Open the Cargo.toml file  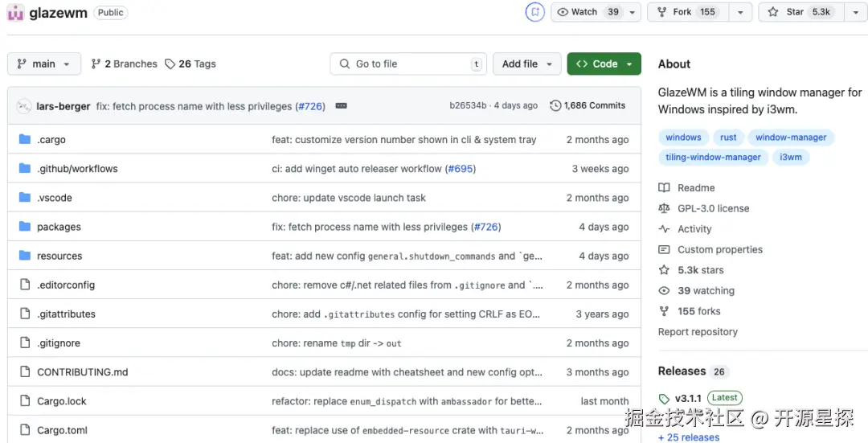tap(62, 430)
